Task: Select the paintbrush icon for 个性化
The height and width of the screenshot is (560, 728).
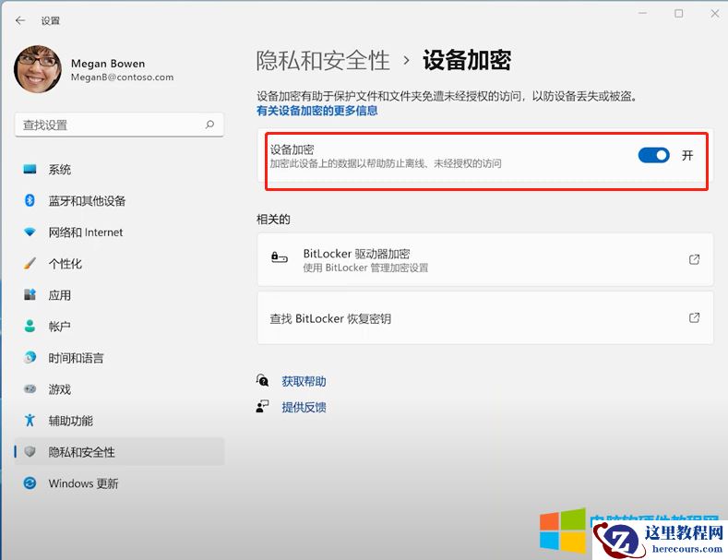Action: [30, 263]
